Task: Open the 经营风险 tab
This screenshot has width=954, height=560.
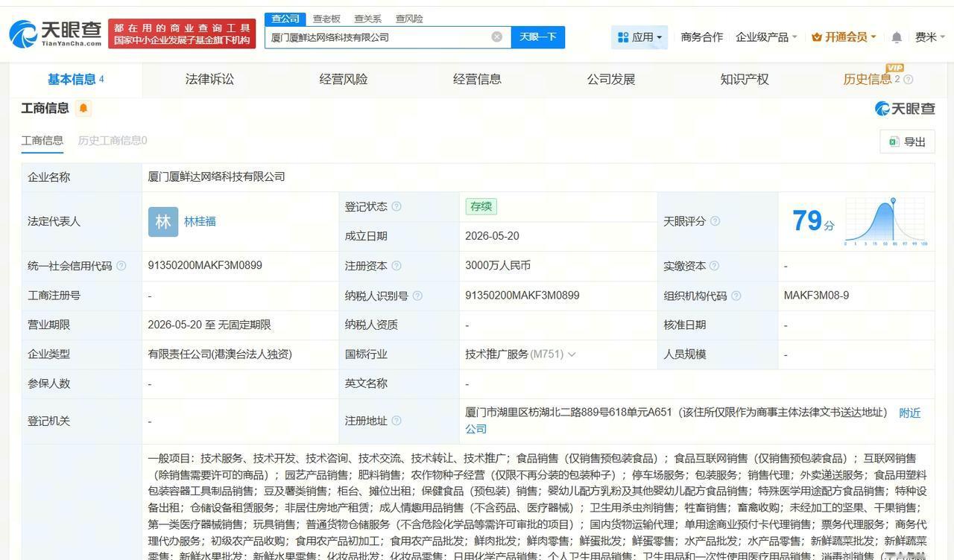Action: point(344,80)
